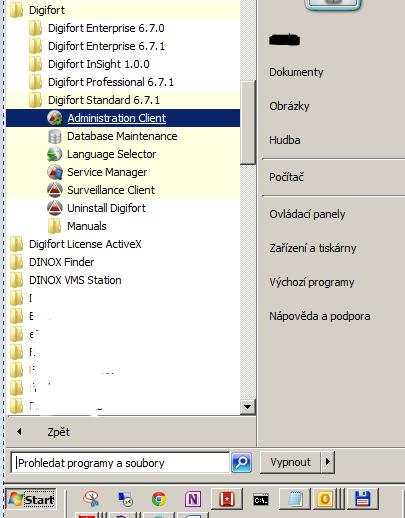
Task: Open Command Prompt from taskbar
Action: pos(260,500)
